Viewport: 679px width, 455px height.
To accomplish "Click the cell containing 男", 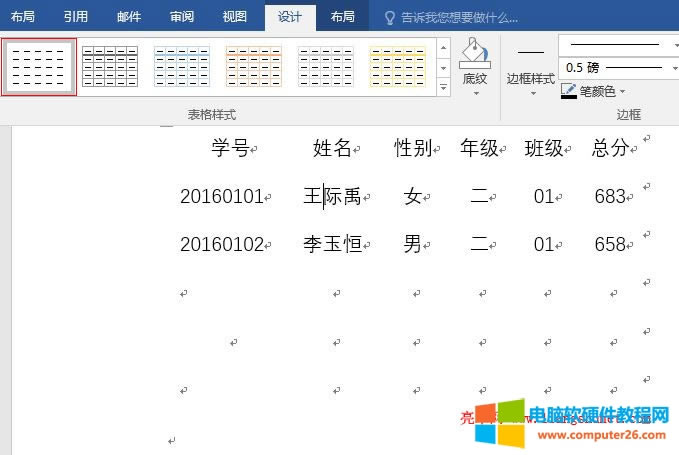I will 413,244.
